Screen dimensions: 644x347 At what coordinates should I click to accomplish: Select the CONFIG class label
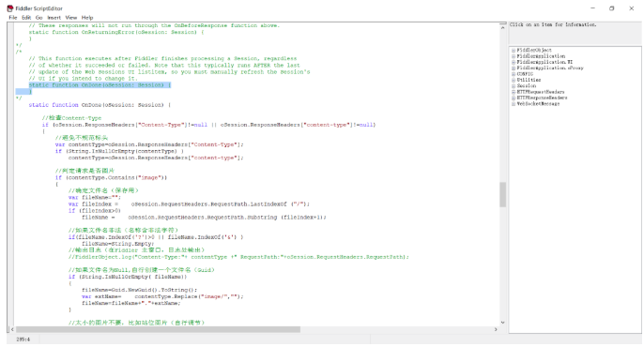[525, 74]
